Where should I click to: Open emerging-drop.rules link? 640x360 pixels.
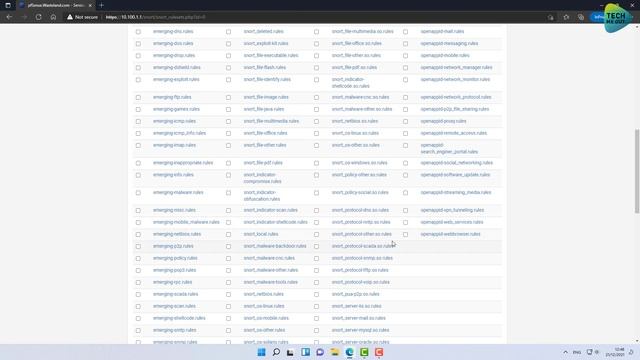tap(174, 56)
